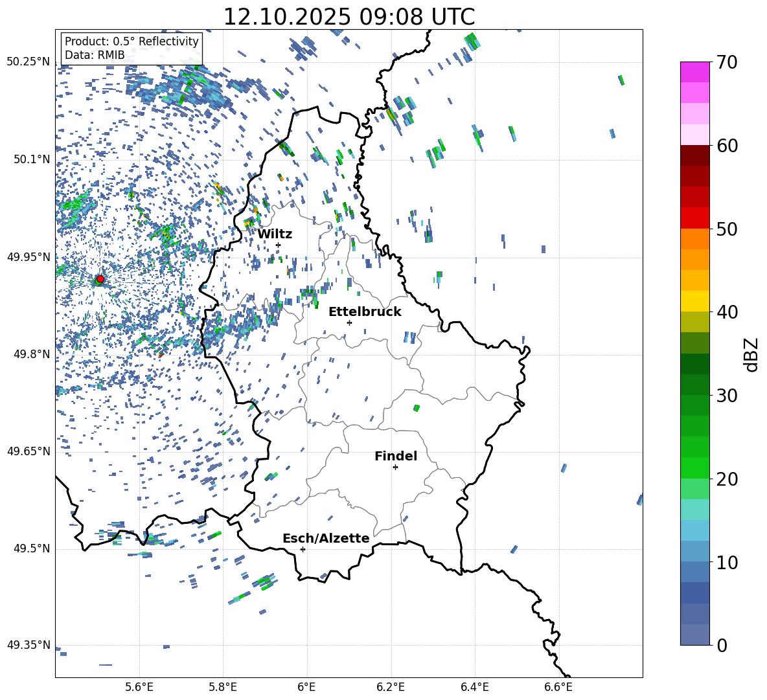The image size is (767, 700).
Task: Click the colorbar tick label 60
Action: pyautogui.click(x=726, y=146)
